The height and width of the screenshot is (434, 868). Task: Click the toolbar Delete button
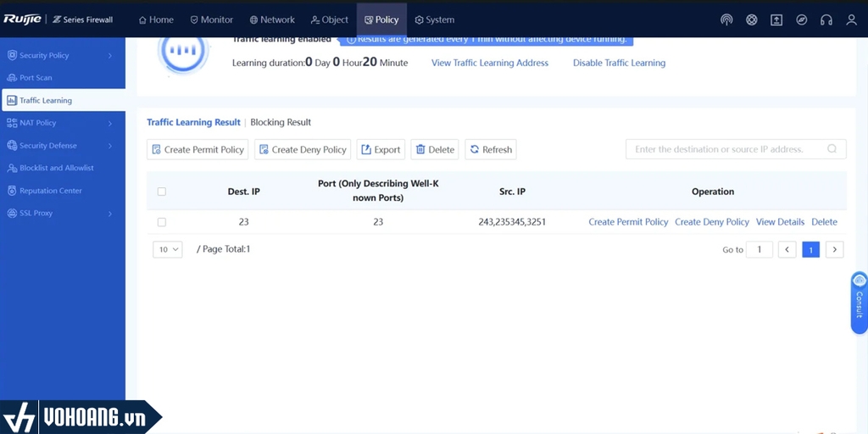435,149
